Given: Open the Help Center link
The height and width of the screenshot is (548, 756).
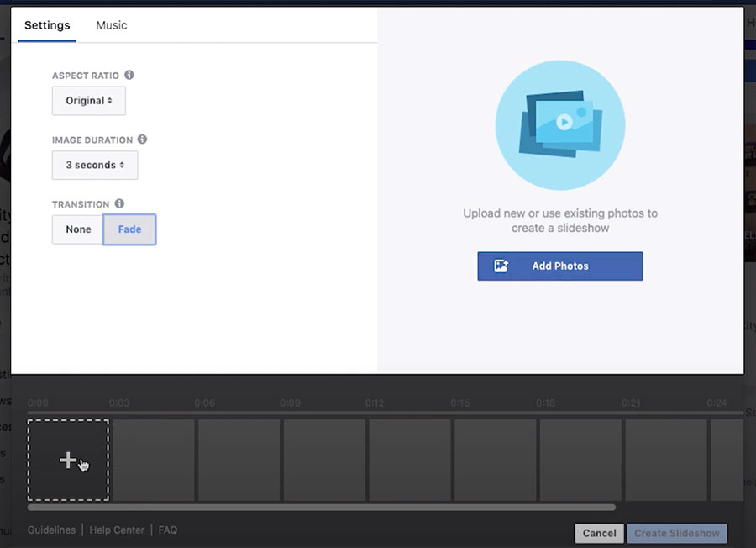Looking at the screenshot, I should click(117, 530).
